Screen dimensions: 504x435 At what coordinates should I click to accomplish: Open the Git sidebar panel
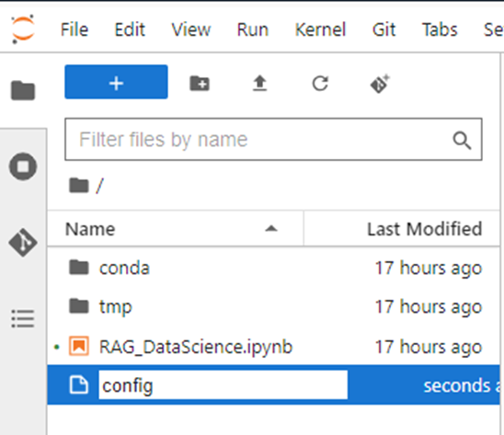pos(23,243)
